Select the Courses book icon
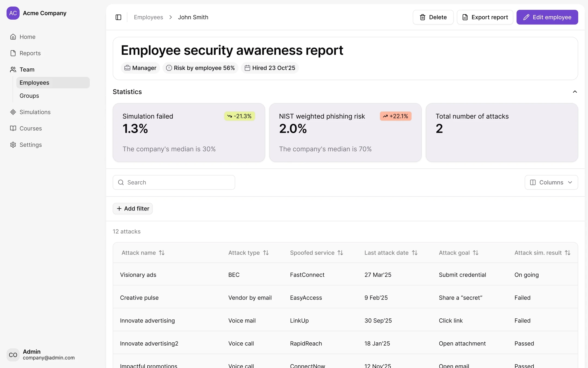588x368 pixels. (13, 128)
